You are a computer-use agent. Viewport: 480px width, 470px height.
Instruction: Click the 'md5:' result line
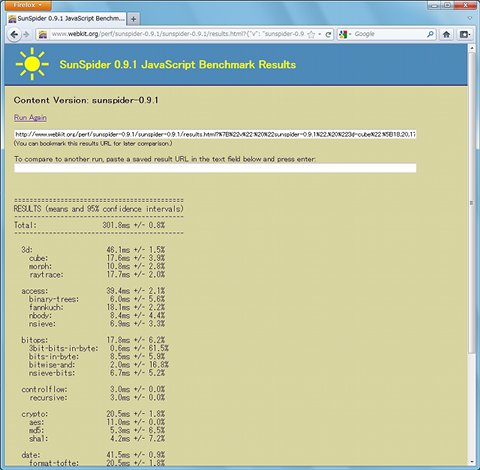(x=97, y=430)
